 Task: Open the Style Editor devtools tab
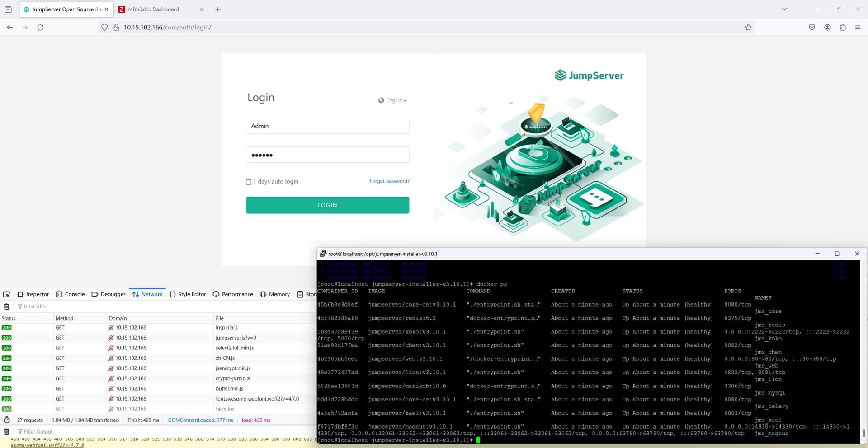188,294
